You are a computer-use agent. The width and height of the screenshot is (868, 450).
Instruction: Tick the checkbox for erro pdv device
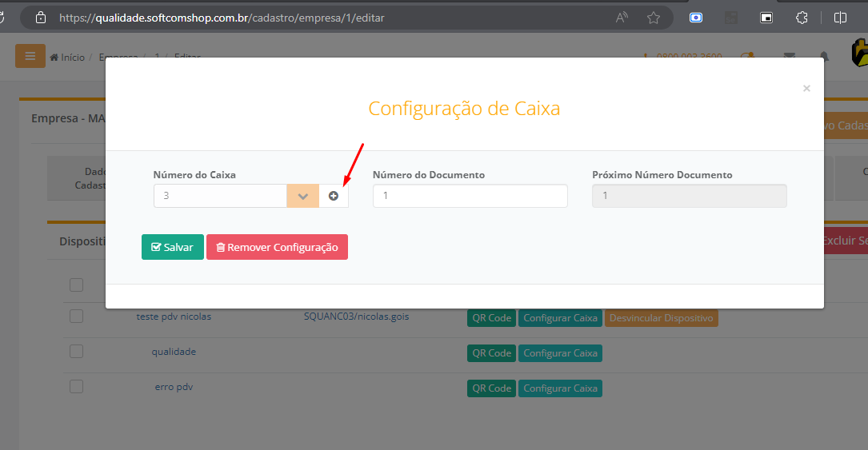[76, 386]
